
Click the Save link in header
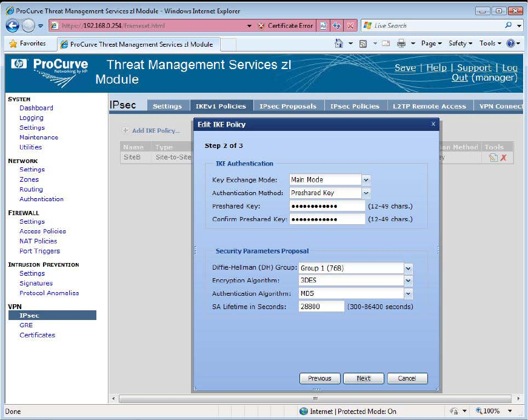click(405, 68)
